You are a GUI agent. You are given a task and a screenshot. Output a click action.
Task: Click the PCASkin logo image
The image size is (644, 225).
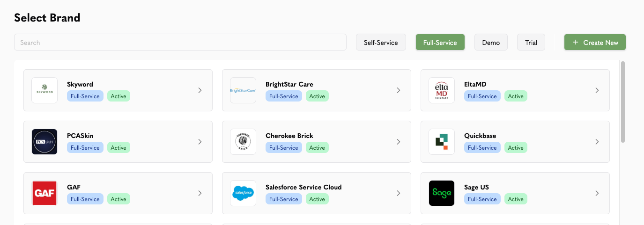[44, 142]
